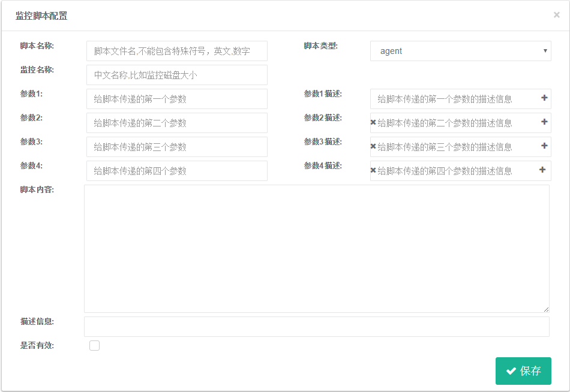This screenshot has width=570, height=392.
Task: Focus the 监控名称 input field
Action: click(177, 75)
